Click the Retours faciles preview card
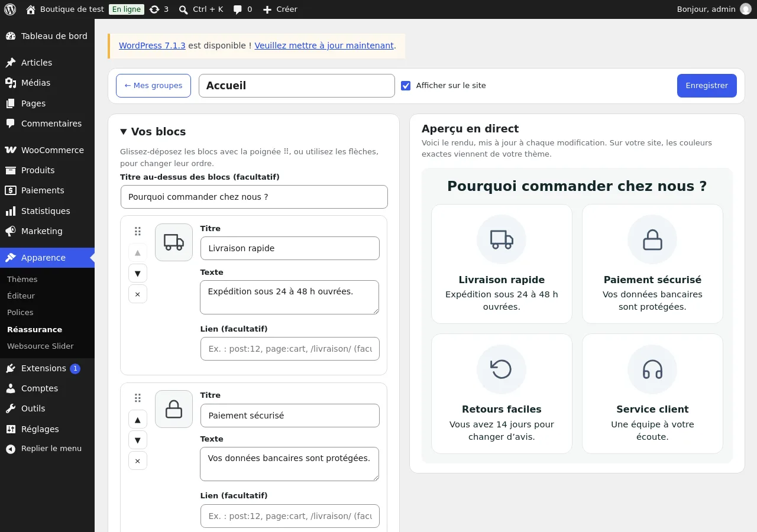 click(x=502, y=394)
